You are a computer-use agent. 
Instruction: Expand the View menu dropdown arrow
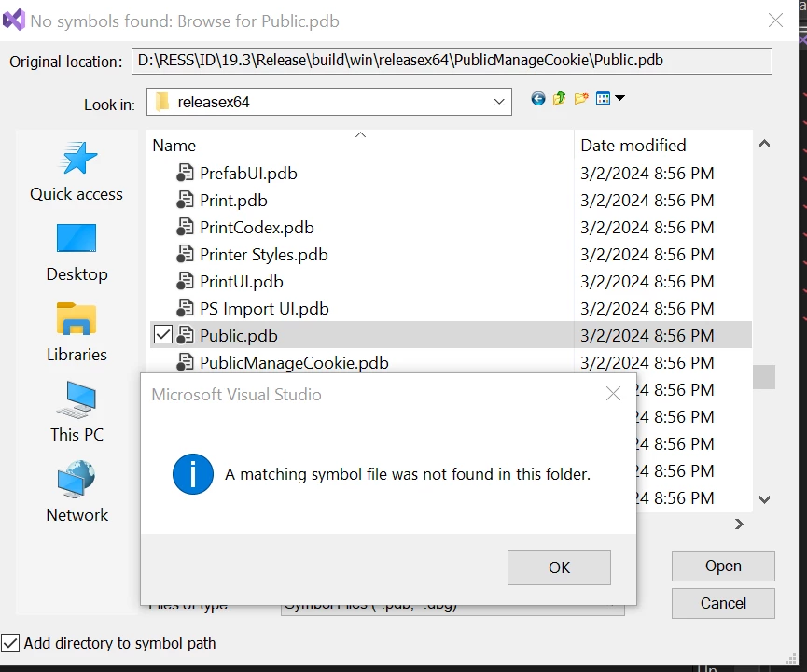[620, 98]
